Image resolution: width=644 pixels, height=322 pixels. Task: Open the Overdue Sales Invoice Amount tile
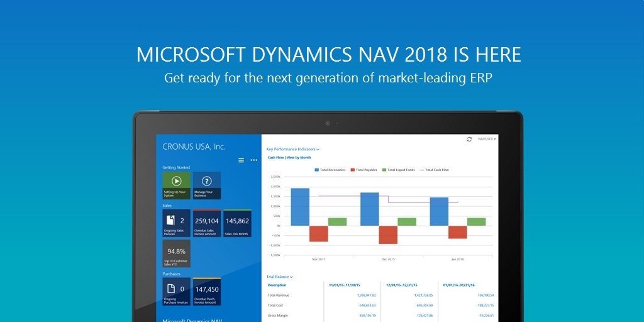click(x=206, y=223)
